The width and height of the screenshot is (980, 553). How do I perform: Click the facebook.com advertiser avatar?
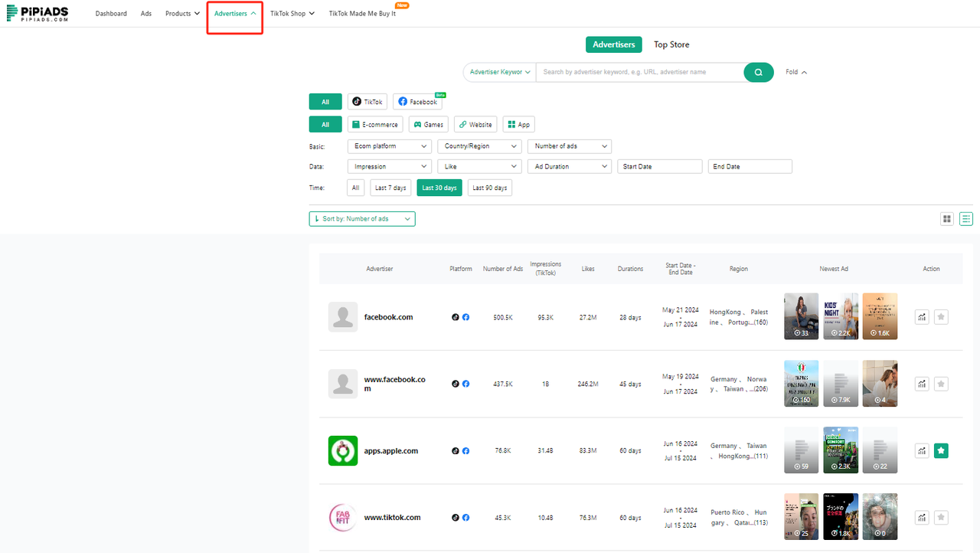pyautogui.click(x=343, y=317)
